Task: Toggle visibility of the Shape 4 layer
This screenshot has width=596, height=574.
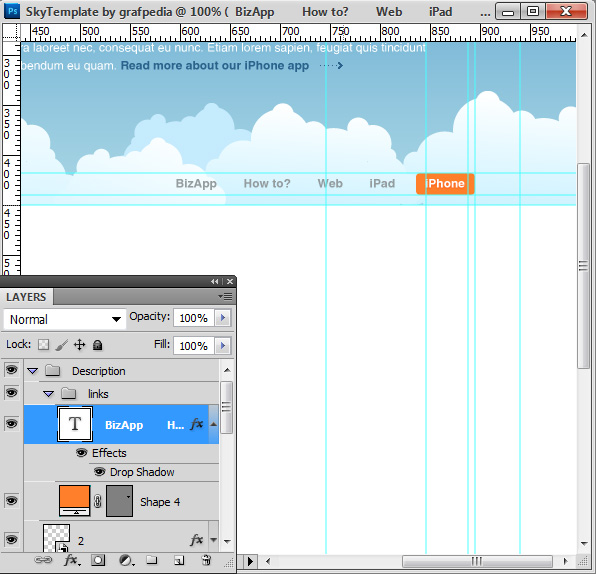Action: click(11, 501)
